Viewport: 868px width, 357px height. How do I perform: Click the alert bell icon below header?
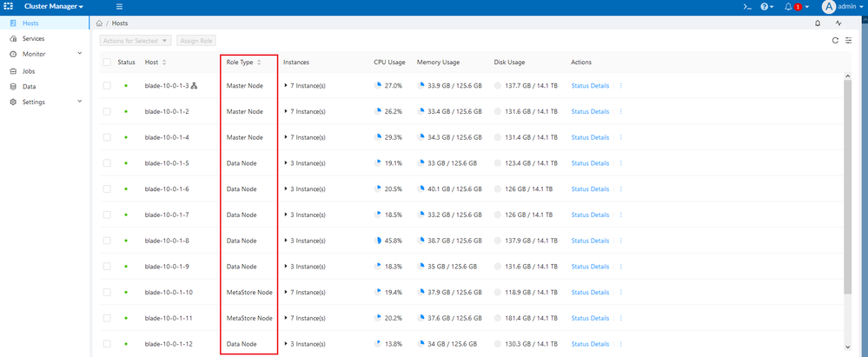coord(818,23)
